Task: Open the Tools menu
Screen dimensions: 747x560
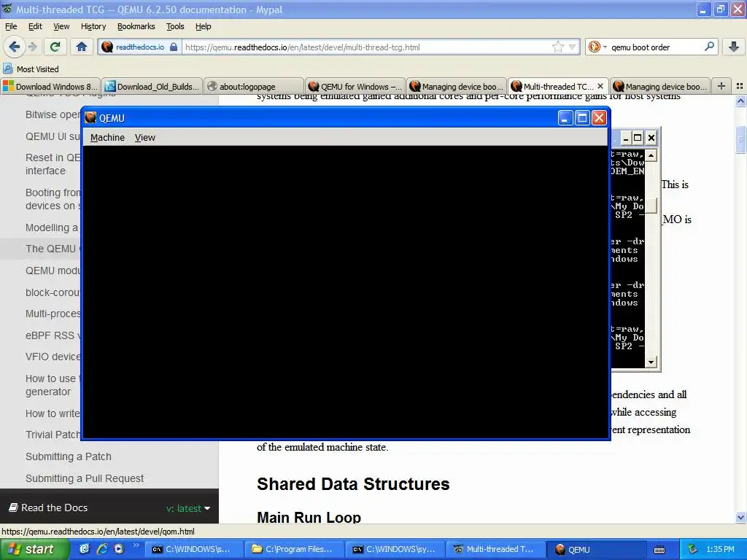Action: point(175,26)
